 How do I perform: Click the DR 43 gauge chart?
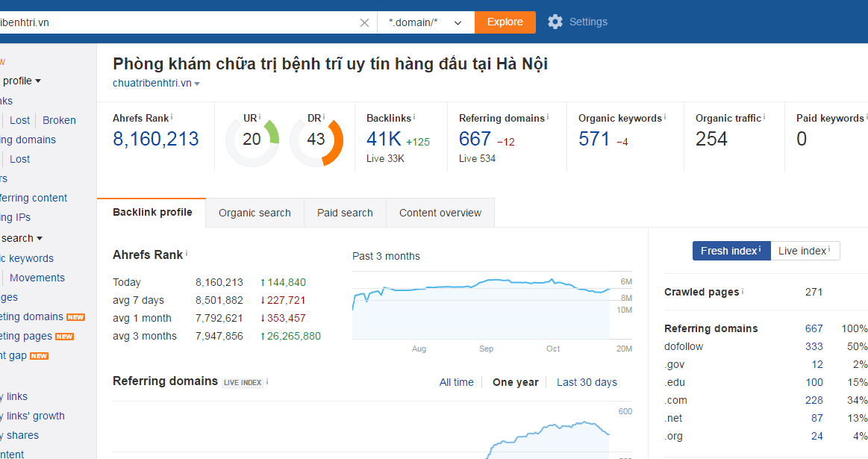click(x=316, y=140)
